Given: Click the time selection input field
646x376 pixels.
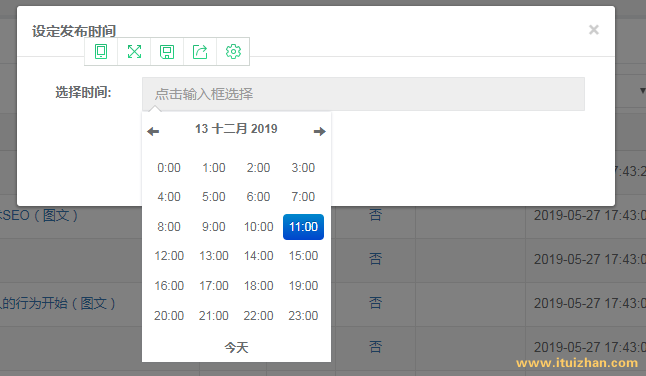Looking at the screenshot, I should (363, 94).
